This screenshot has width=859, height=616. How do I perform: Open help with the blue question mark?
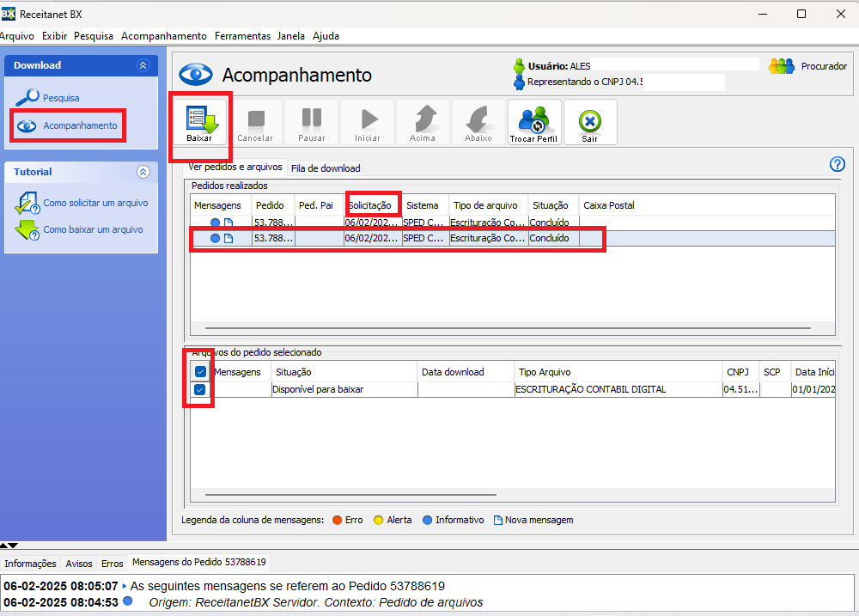point(838,165)
